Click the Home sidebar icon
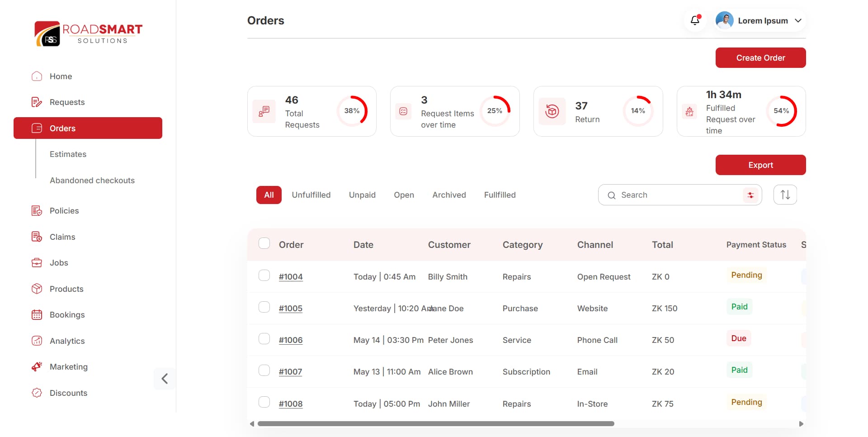The height and width of the screenshot is (437, 868). [x=37, y=76]
